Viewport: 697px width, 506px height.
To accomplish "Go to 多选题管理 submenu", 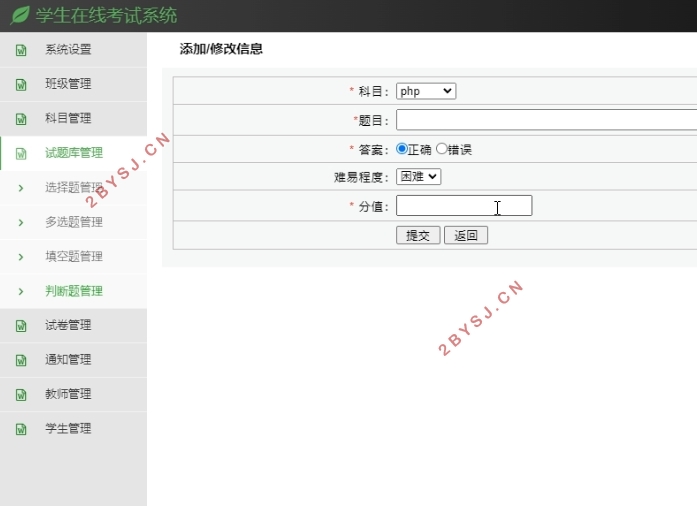I will [73, 222].
